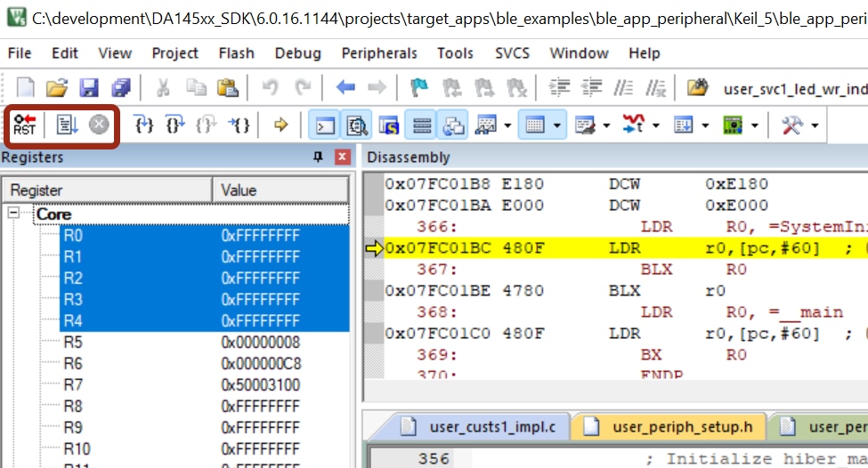
Task: Click the Indent selection icon
Action: [x=559, y=87]
